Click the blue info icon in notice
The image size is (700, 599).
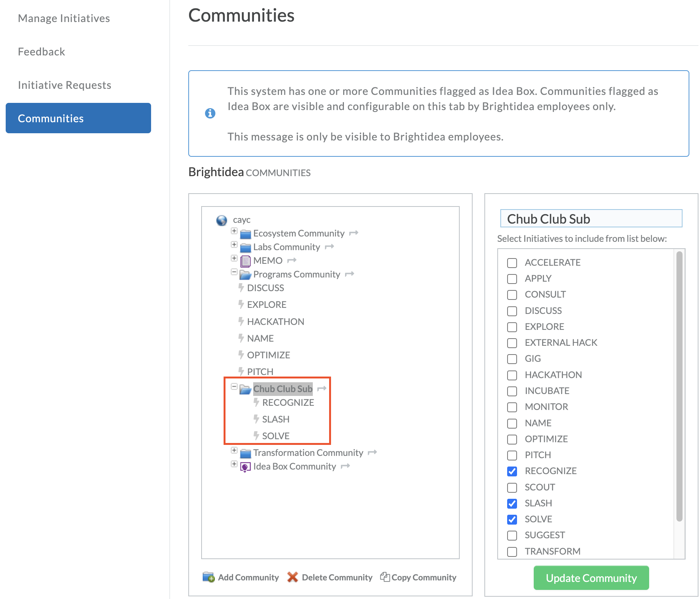pyautogui.click(x=210, y=113)
